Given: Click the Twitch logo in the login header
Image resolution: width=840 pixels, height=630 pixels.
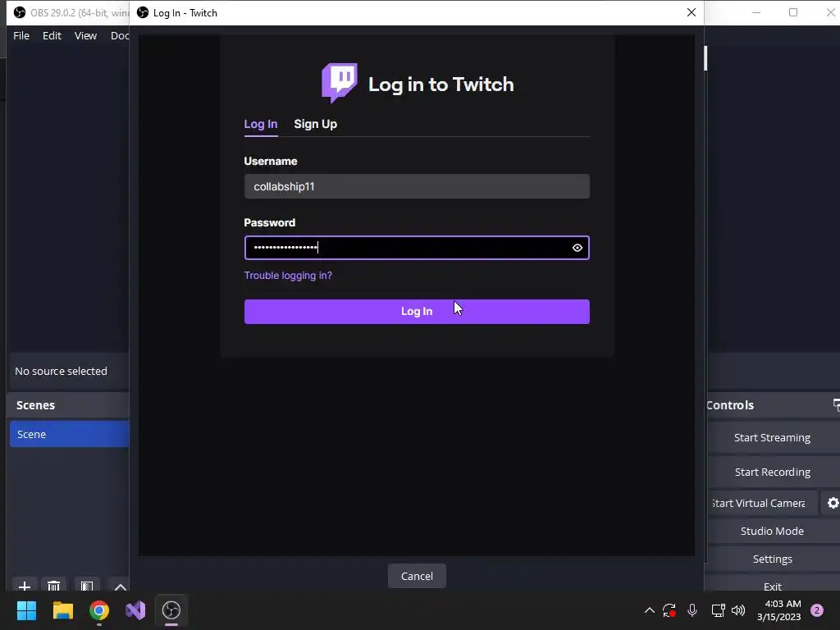Looking at the screenshot, I should (339, 83).
